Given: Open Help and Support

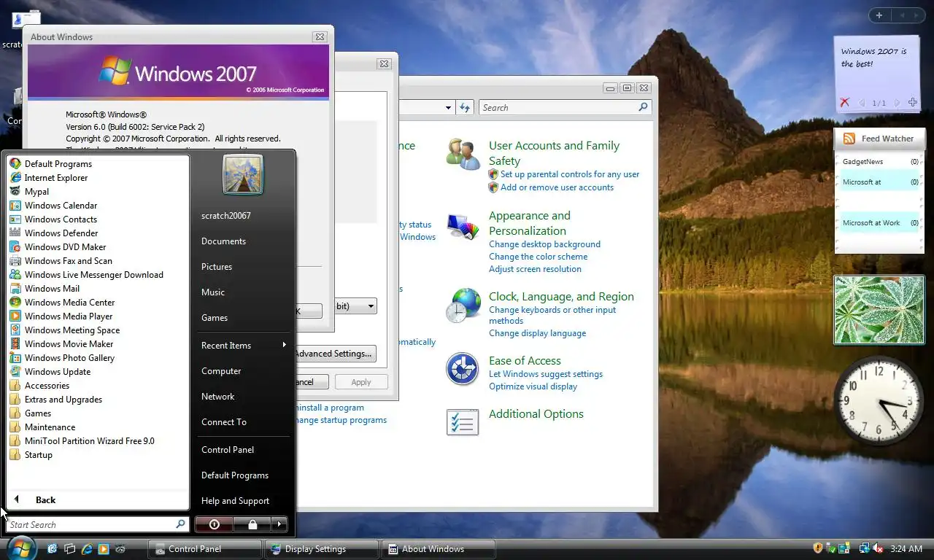Looking at the screenshot, I should point(235,501).
